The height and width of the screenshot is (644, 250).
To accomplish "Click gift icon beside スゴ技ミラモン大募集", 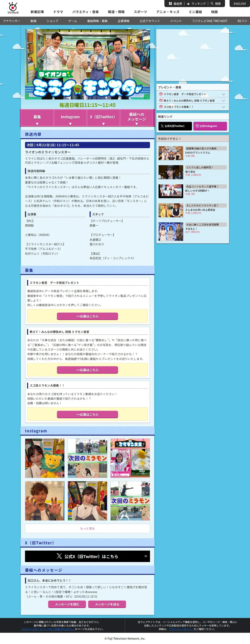I will [161, 107].
